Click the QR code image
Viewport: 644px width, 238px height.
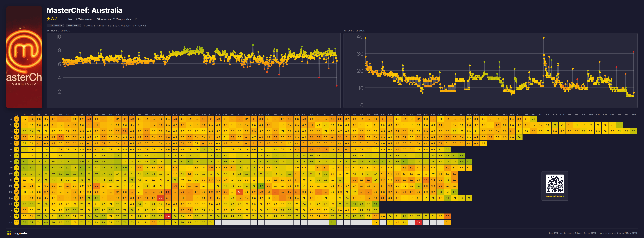coord(555,184)
